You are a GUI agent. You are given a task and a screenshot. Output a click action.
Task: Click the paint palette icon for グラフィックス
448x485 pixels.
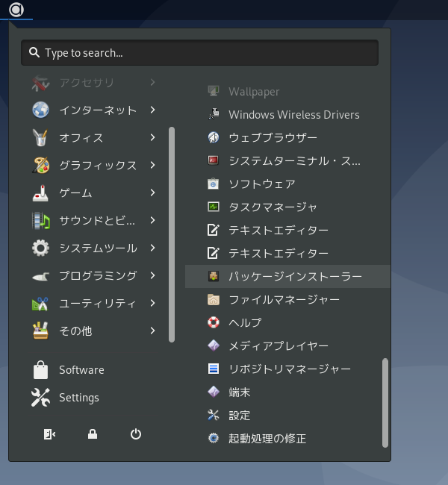point(40,165)
